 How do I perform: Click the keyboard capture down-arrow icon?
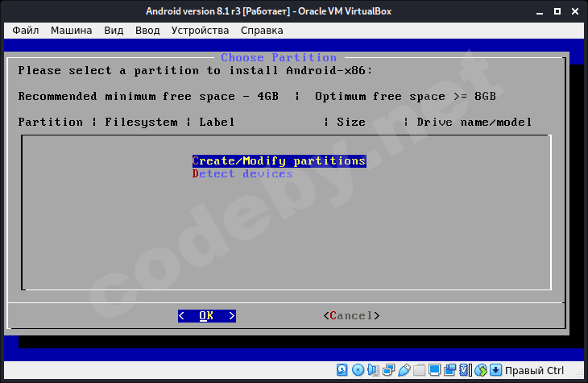495,370
